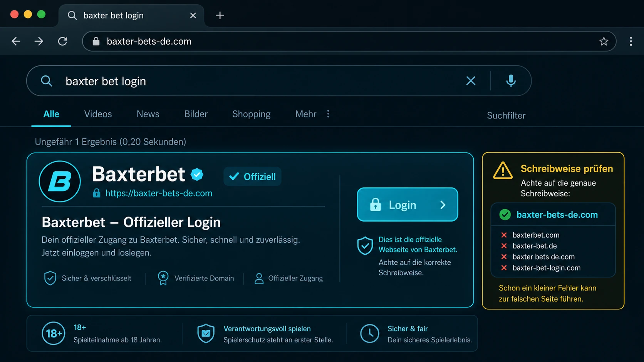
Task: Click the yellow macOS minimize window button
Action: [28, 14]
